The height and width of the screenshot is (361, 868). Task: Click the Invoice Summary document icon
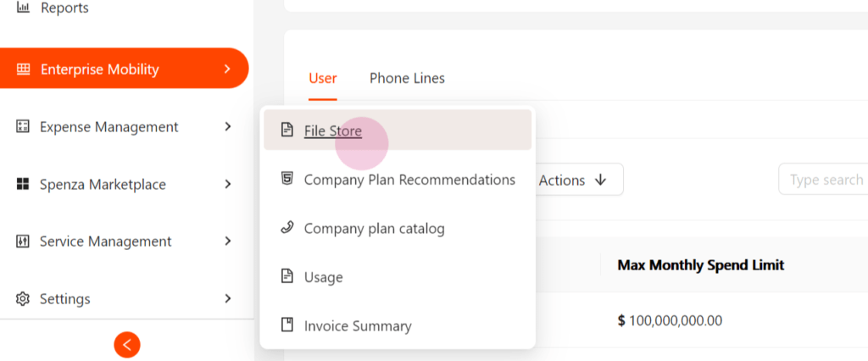287,325
